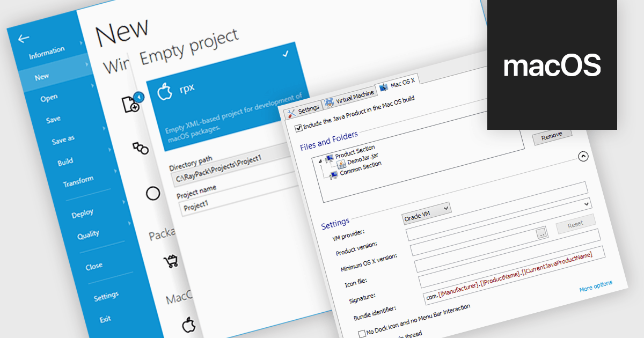The image size is (644, 338).
Task: Select Build in the sidebar menu
Action: pyautogui.click(x=65, y=162)
